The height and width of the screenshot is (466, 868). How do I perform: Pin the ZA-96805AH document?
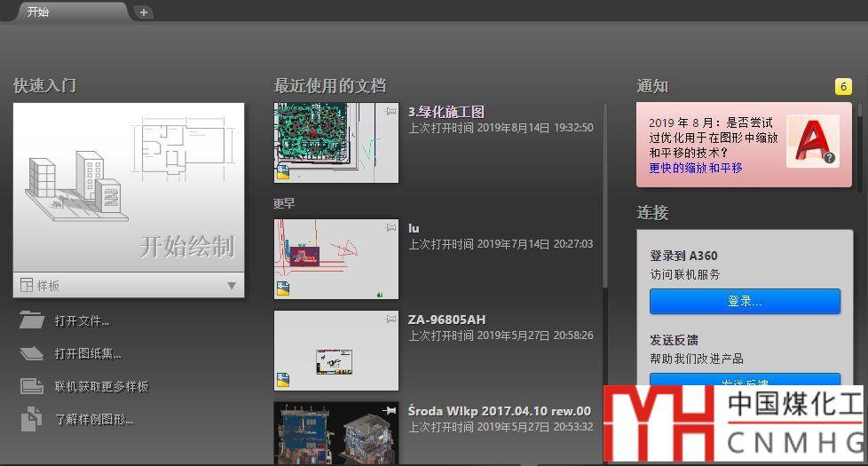click(391, 319)
